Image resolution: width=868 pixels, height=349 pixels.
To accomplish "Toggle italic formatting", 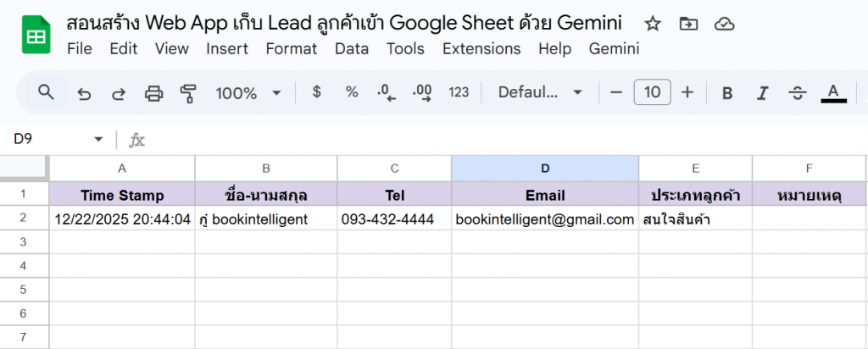I will pyautogui.click(x=762, y=93).
